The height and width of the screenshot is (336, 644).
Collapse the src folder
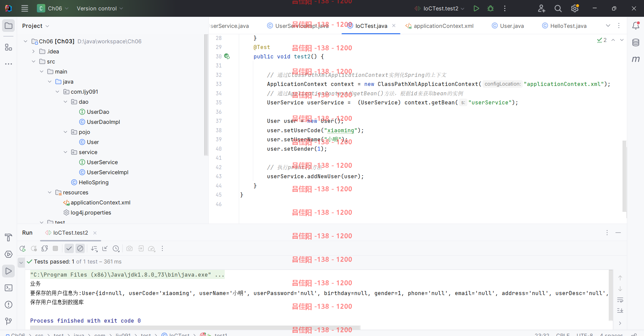click(x=34, y=61)
